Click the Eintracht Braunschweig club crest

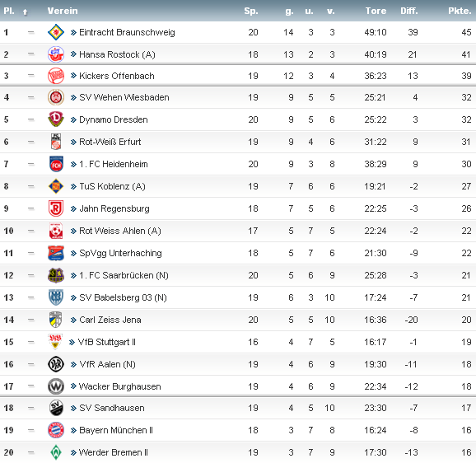pyautogui.click(x=56, y=32)
